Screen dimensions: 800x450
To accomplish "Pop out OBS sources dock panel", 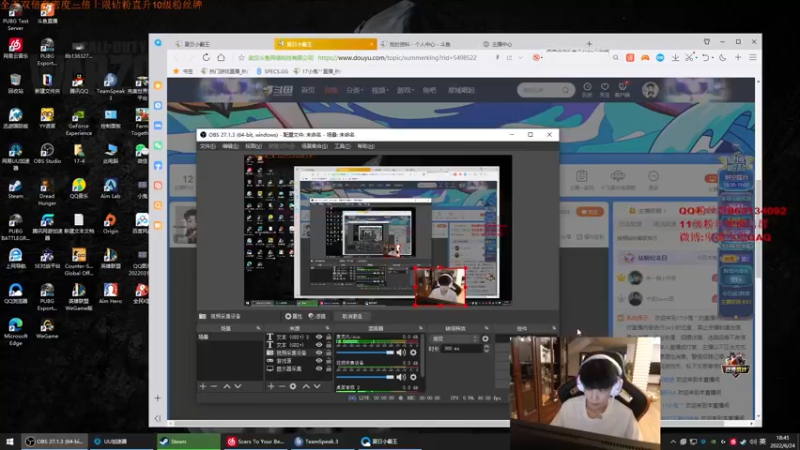I will click(328, 328).
